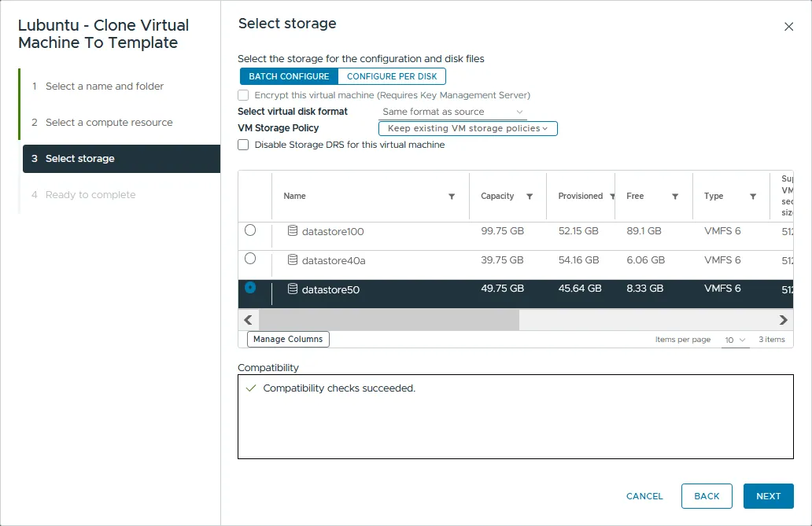Toggle the Encrypt this virtual machine checkbox
812x526 pixels.
click(x=243, y=95)
